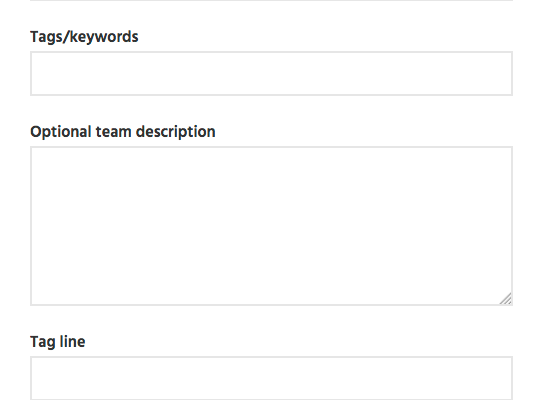Focus the Optional team description textarea
This screenshot has height=400, width=544.
pyautogui.click(x=271, y=226)
